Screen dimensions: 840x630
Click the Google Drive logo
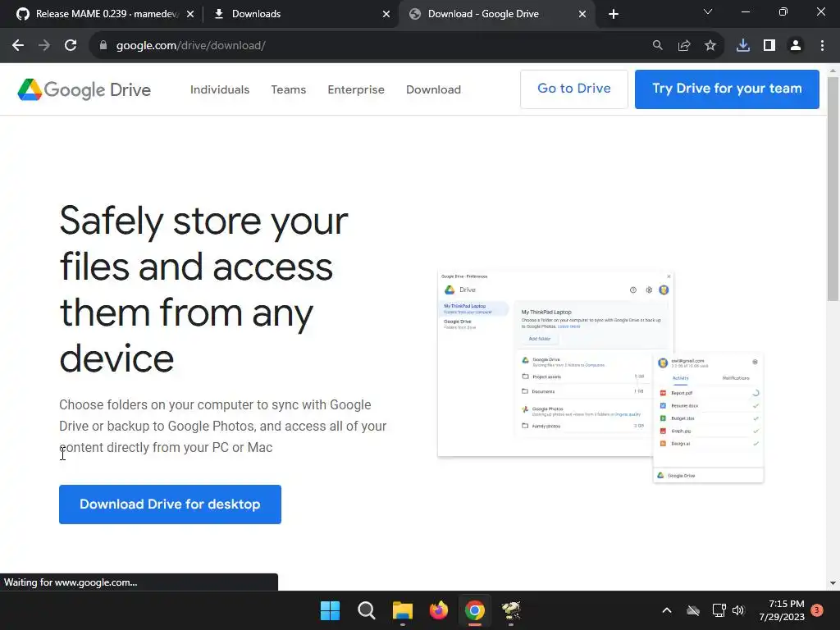(x=84, y=89)
